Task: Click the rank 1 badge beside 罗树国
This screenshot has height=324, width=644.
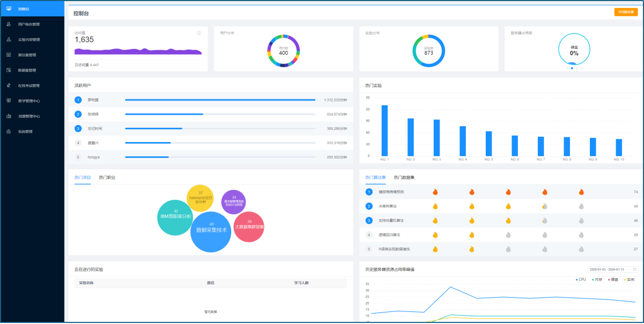Action: pos(78,99)
